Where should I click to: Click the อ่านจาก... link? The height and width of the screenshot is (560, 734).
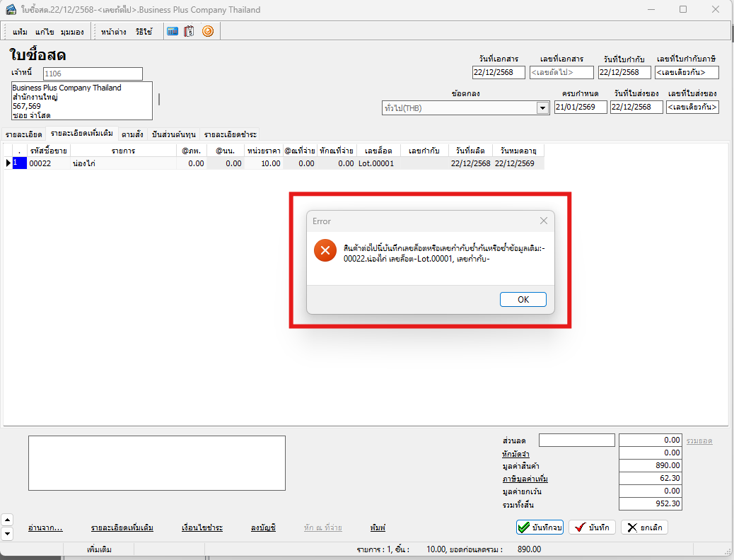click(x=45, y=528)
